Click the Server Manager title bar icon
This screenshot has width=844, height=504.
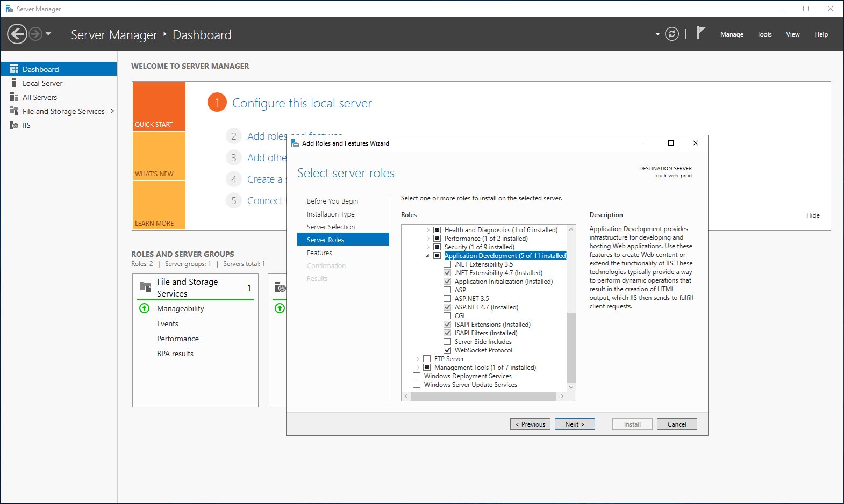[9, 9]
